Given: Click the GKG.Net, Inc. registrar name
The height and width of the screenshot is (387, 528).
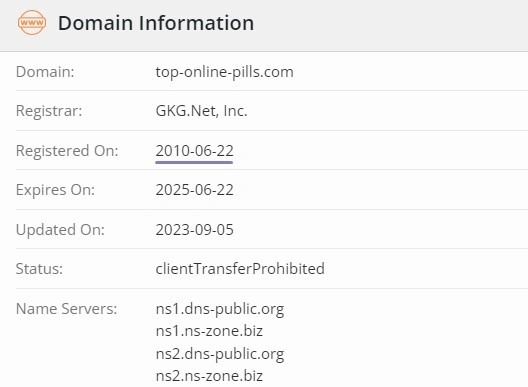Looking at the screenshot, I should click(201, 111).
